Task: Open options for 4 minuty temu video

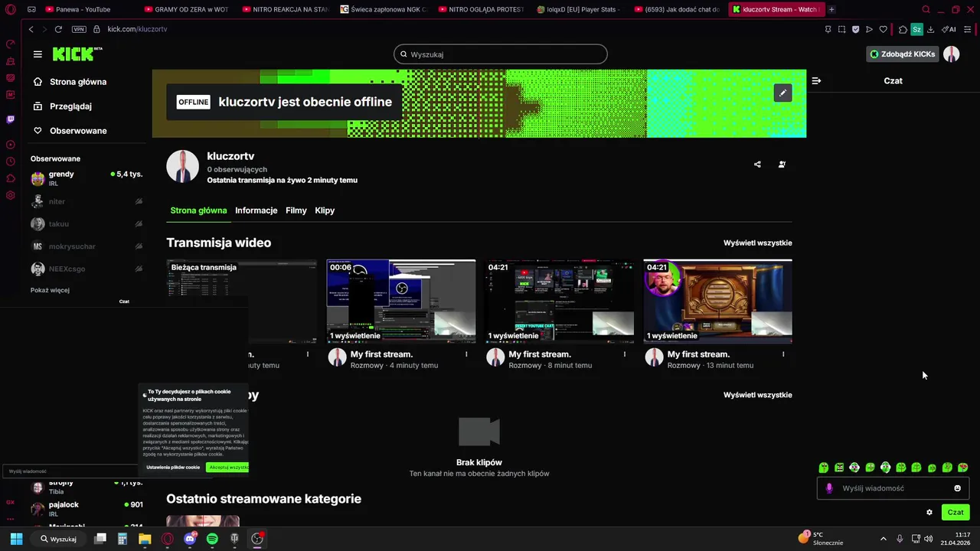Action: pyautogui.click(x=466, y=354)
